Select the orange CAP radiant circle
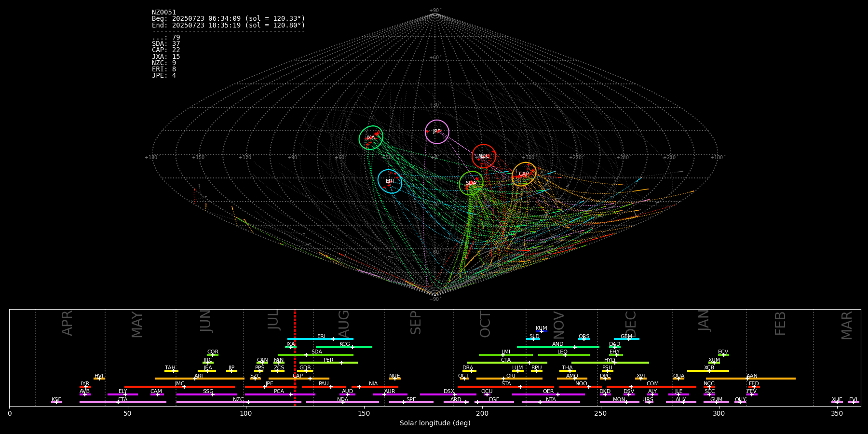Image resolution: width=868 pixels, height=434 pixels. tap(524, 174)
